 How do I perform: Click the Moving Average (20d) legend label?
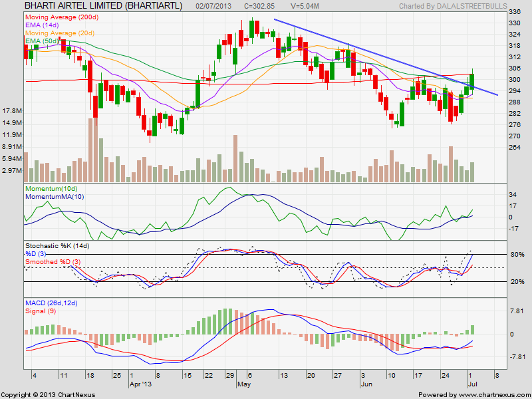(60, 33)
